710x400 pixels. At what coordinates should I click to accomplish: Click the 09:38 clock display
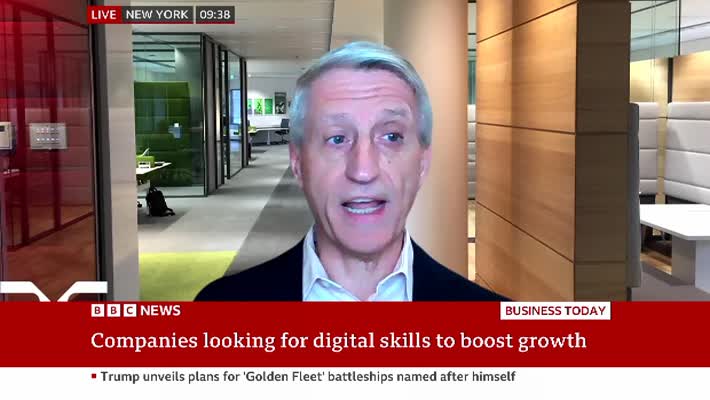(215, 15)
